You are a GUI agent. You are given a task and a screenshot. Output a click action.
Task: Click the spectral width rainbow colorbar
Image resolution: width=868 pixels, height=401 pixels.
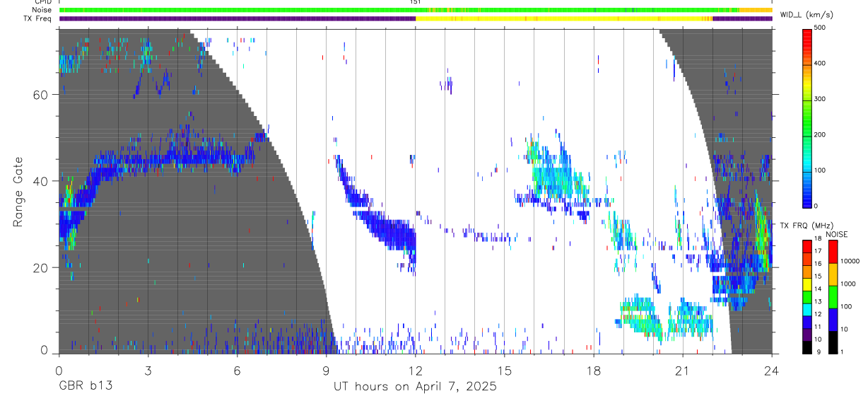[x=807, y=118]
